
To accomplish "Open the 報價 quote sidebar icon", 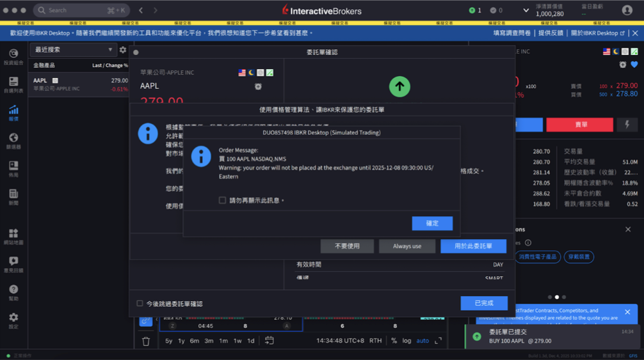I will pos(13,113).
